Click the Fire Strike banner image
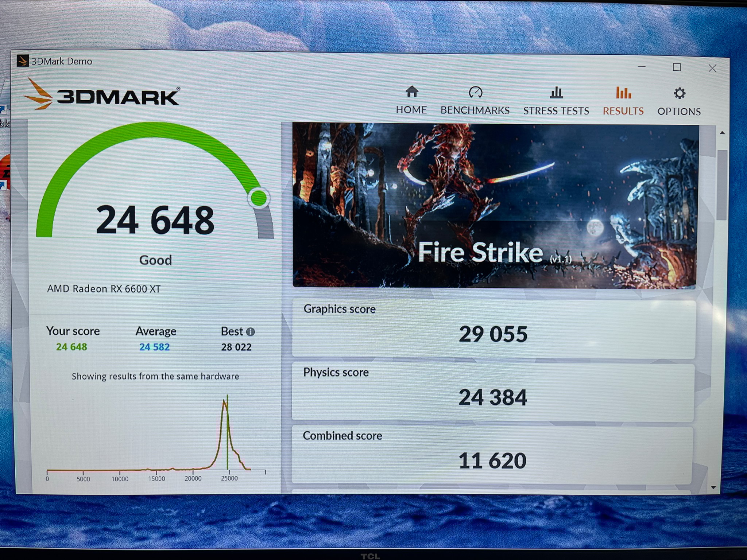 495,205
